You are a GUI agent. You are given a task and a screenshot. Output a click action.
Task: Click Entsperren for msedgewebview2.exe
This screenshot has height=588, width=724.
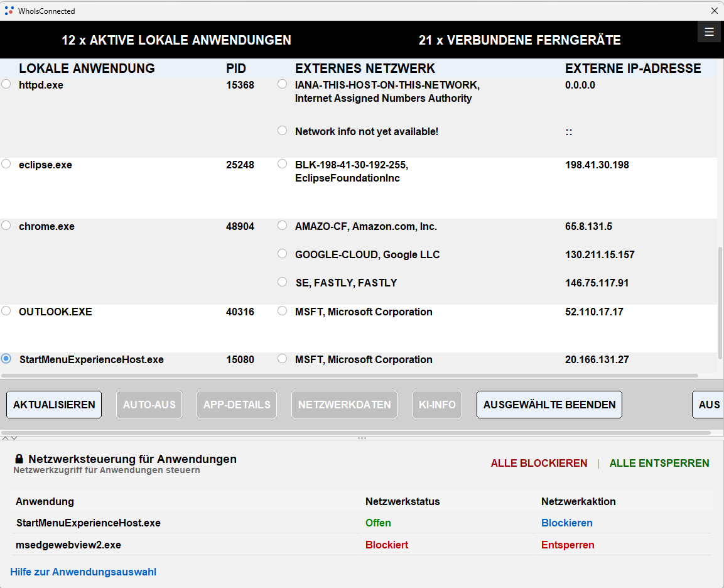click(x=568, y=545)
